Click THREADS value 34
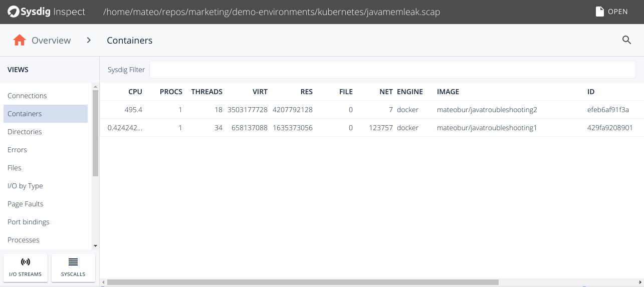This screenshot has width=644, height=287. 218,128
